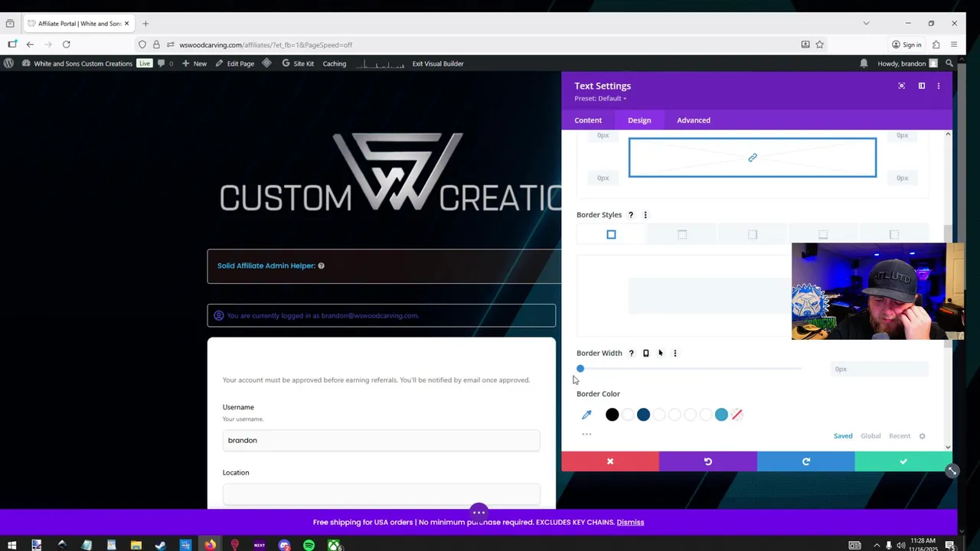Click the color palette settings gear
This screenshot has height=551, width=980.
point(922,436)
